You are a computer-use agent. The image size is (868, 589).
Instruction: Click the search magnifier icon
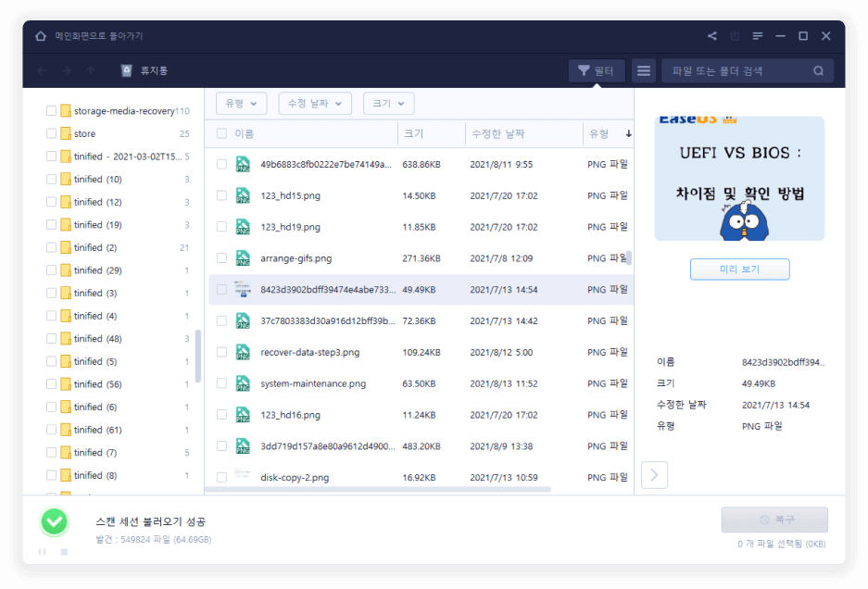point(818,71)
